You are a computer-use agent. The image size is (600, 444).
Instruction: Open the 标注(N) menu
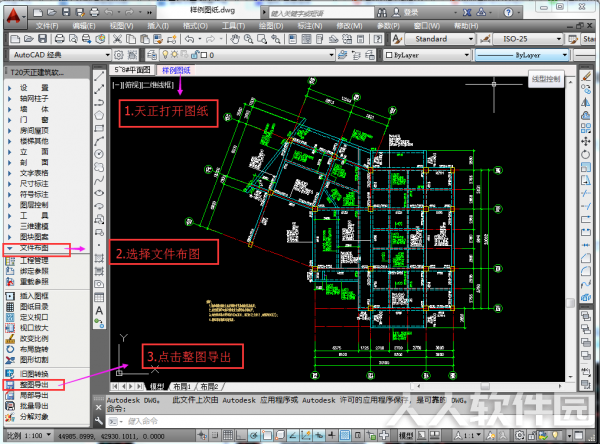pyautogui.click(x=310, y=26)
